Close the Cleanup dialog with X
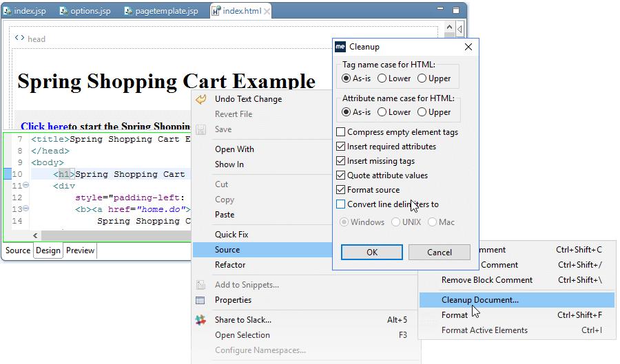 click(x=468, y=47)
